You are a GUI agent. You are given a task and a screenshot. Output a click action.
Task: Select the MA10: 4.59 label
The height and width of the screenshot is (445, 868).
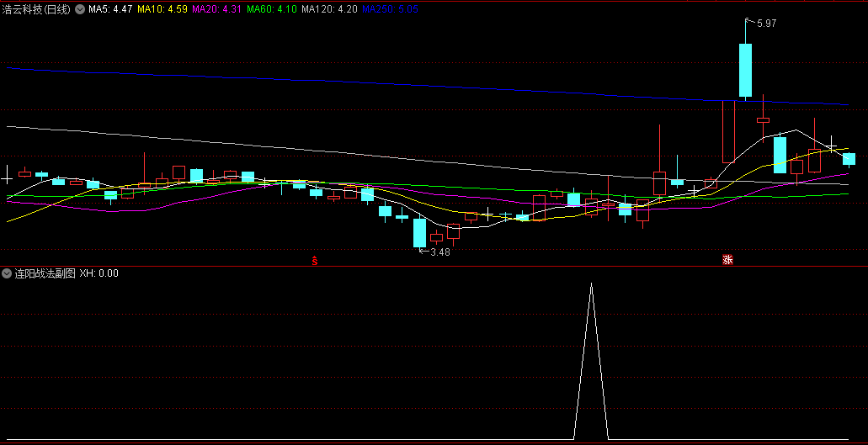tap(162, 9)
